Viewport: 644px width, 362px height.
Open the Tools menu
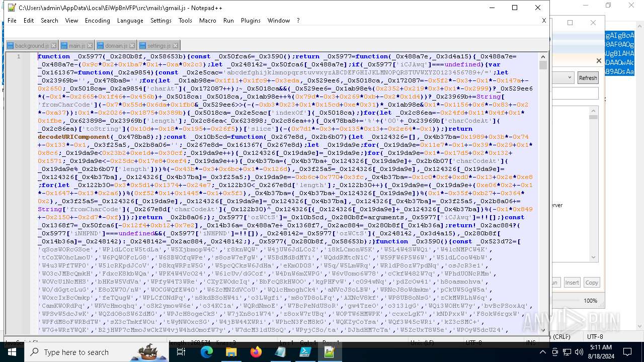185,21
